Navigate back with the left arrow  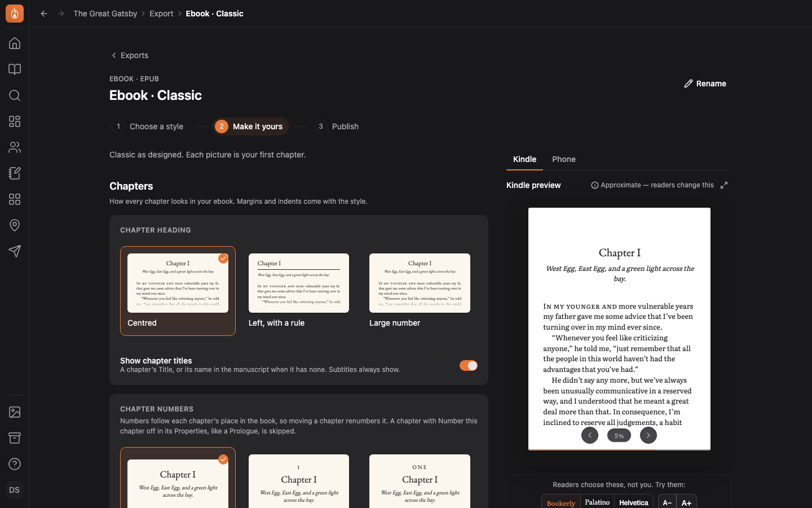pos(44,14)
